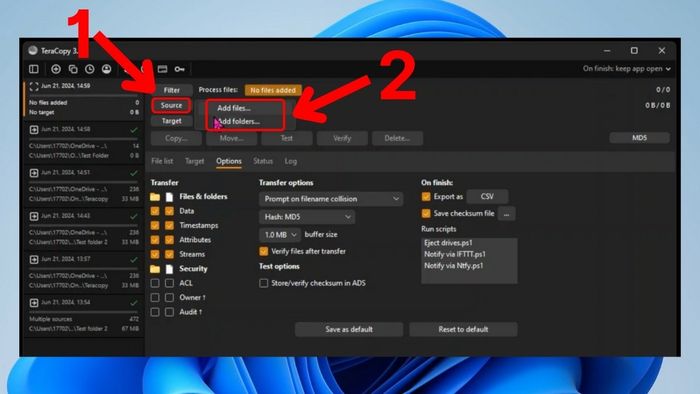This screenshot has width=700, height=394.
Task: Click the window layout toolbar icon
Action: (x=162, y=69)
